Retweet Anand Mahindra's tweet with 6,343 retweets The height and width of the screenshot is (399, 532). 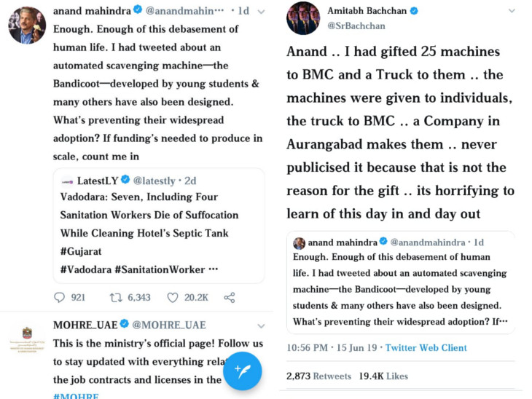(x=115, y=297)
